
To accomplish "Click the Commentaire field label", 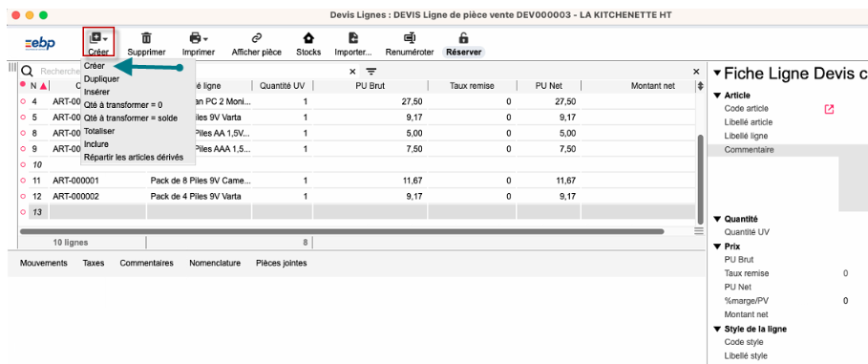I will (749, 150).
